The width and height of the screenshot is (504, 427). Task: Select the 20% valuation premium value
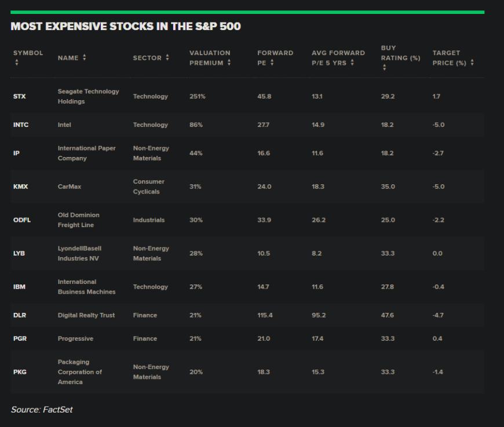(x=196, y=372)
